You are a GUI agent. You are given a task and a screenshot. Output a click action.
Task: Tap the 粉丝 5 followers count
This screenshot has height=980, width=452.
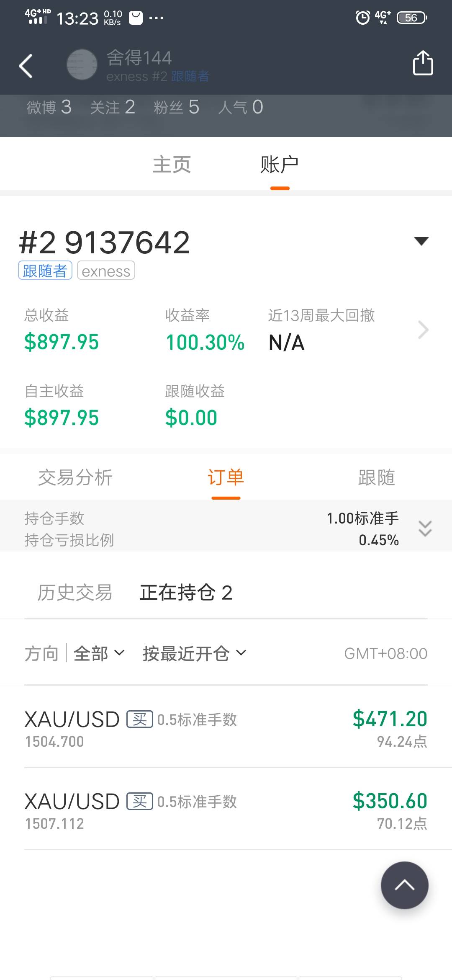point(176,107)
